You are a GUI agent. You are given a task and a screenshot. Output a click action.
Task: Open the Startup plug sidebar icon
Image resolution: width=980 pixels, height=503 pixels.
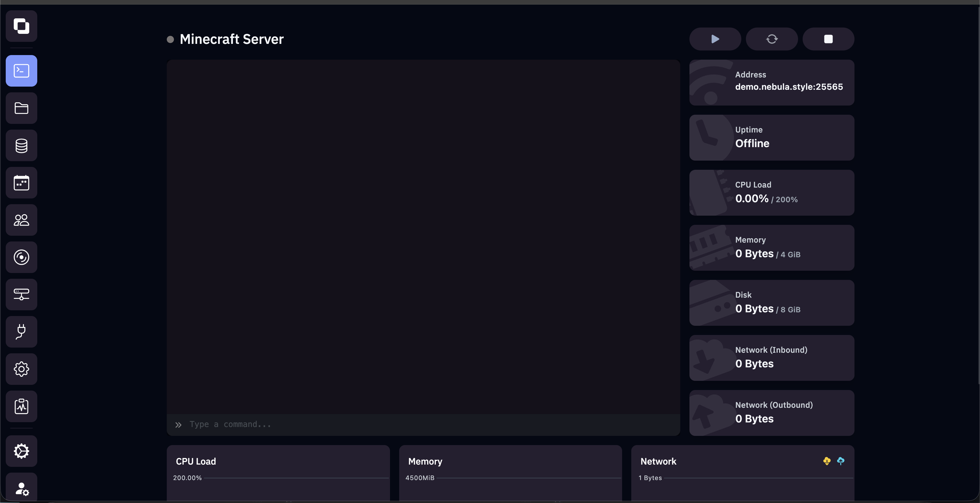[x=21, y=332]
